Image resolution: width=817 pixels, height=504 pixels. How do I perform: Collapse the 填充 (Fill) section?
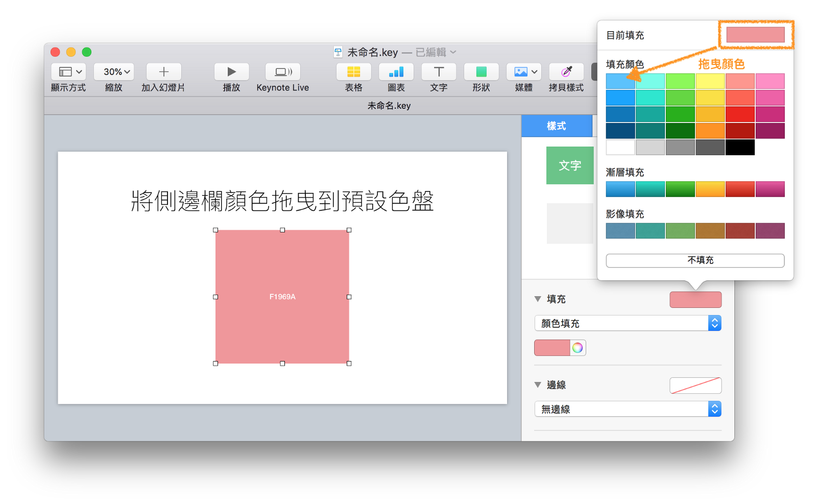[x=537, y=299]
